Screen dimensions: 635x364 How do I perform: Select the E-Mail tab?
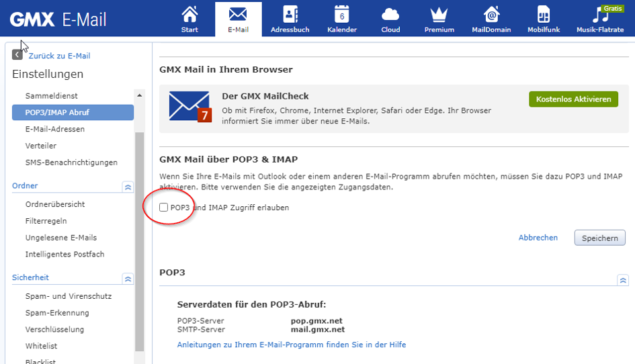click(x=238, y=19)
